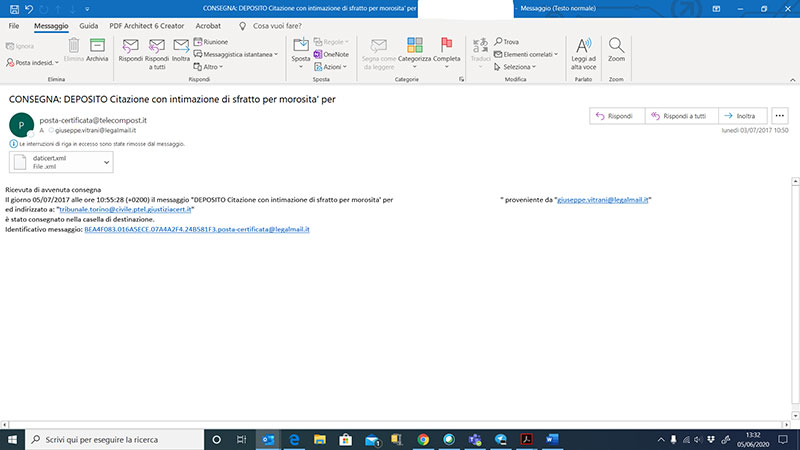Open Word from the taskbar
This screenshot has height=450, width=800.
(552, 439)
